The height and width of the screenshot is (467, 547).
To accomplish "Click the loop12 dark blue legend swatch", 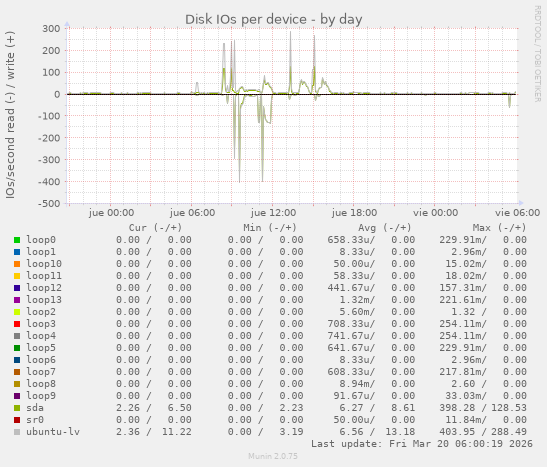I will coord(17,288).
